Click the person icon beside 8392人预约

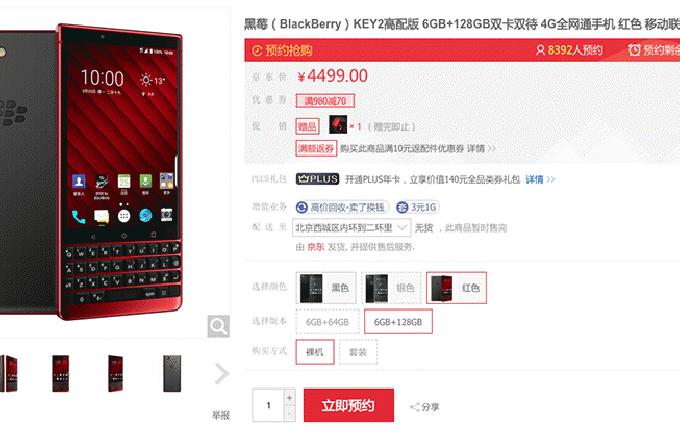540,50
